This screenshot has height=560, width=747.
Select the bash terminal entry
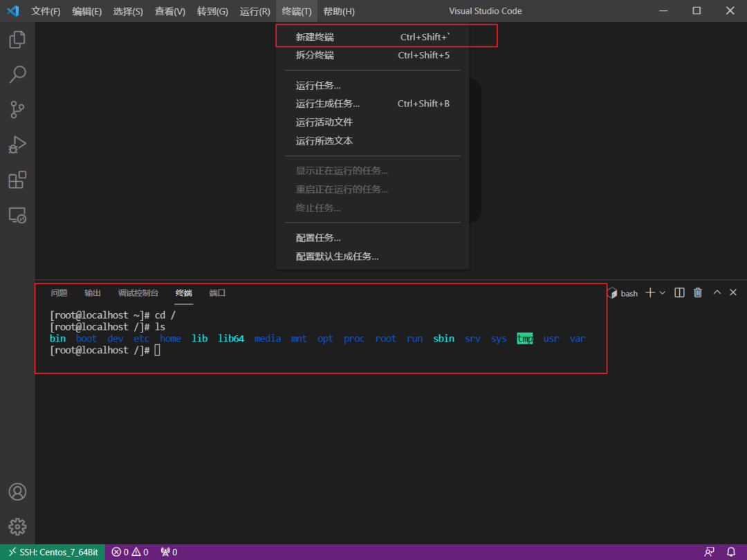[622, 293]
